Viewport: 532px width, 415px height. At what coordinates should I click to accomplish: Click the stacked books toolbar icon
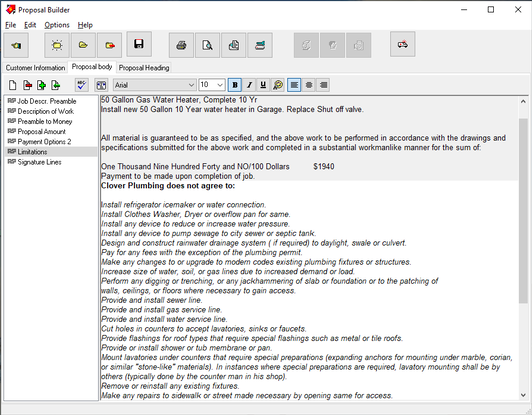(x=260, y=45)
